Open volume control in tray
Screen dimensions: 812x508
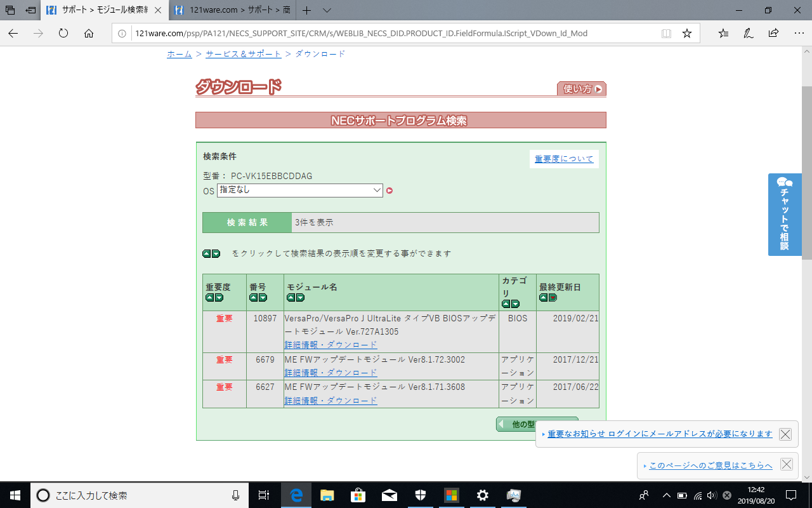[x=712, y=495]
